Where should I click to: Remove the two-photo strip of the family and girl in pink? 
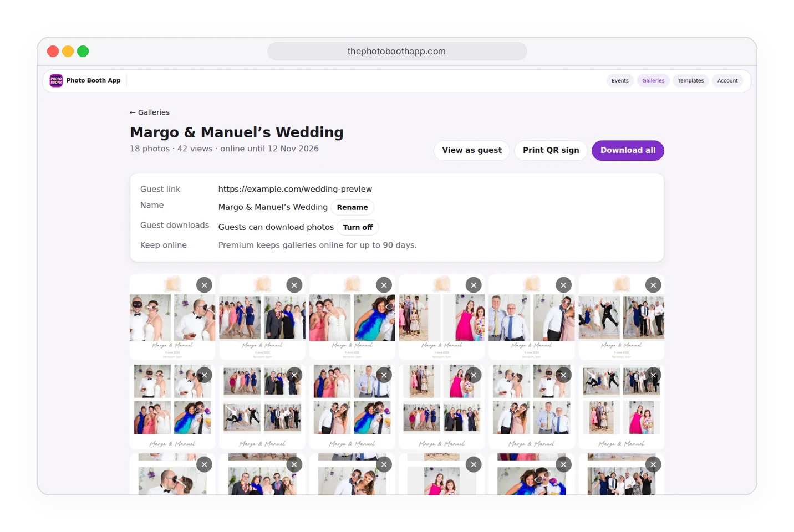[474, 285]
